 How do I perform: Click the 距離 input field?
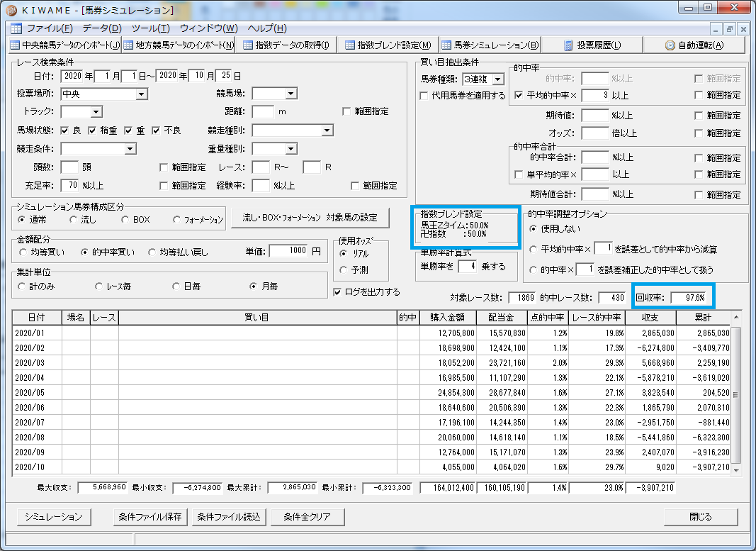(263, 111)
